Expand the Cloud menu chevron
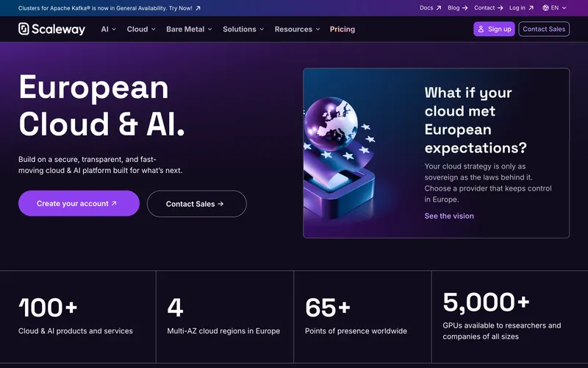Viewport: 588px width, 368px height. [x=153, y=29]
